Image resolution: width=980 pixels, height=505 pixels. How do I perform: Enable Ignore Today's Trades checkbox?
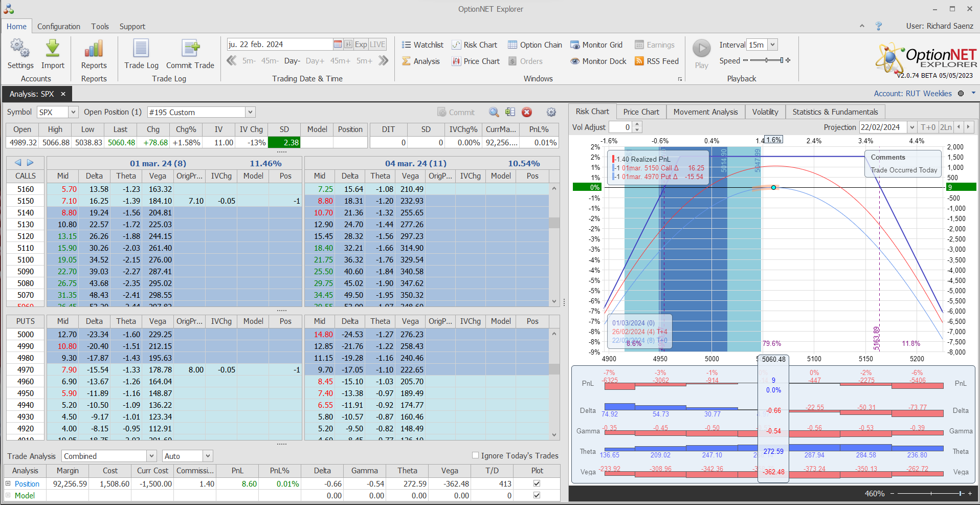476,455
